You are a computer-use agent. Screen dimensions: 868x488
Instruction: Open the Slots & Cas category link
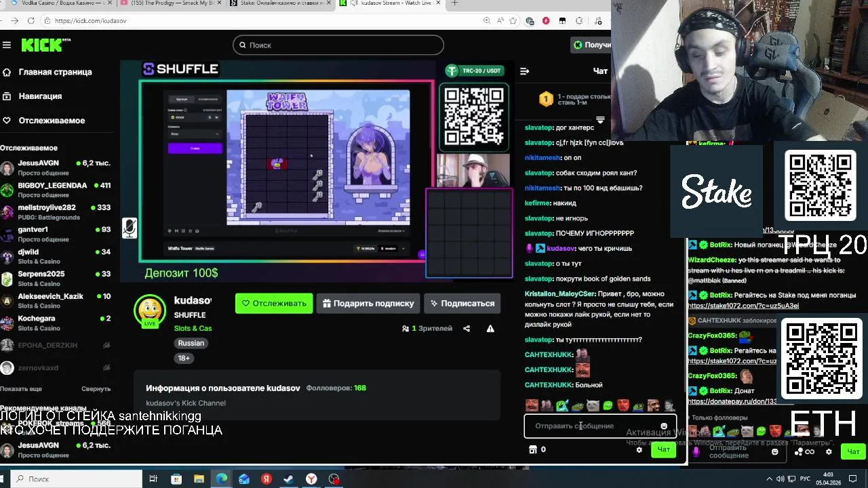[193, 328]
